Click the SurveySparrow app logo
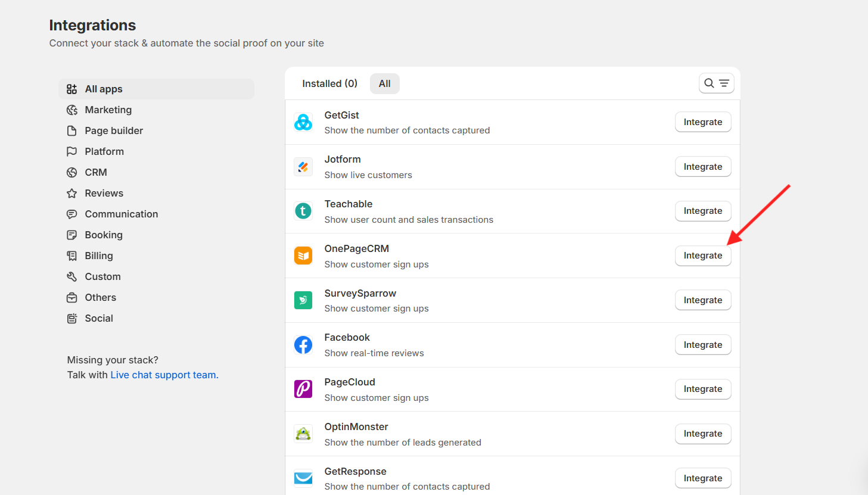This screenshot has height=495, width=868. (303, 300)
